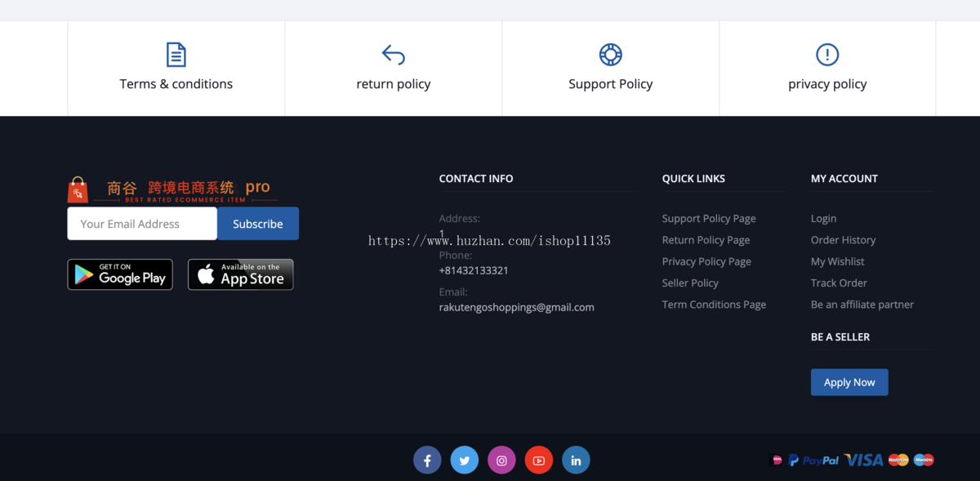
Task: Open Term Conditions Page quick link
Action: click(x=714, y=305)
